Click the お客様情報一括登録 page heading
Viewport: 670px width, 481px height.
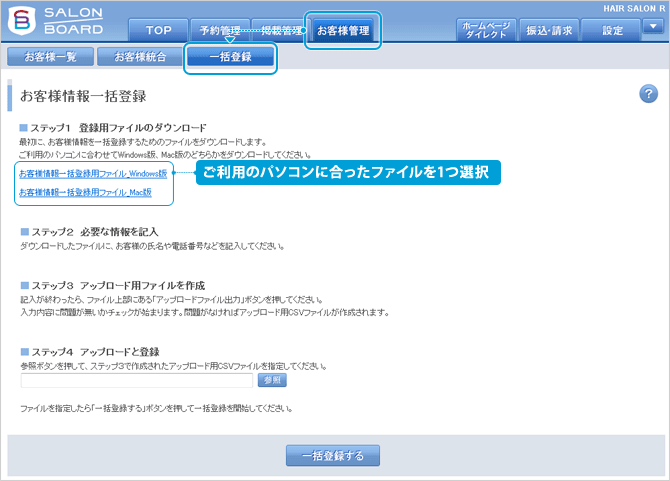[x=83, y=96]
